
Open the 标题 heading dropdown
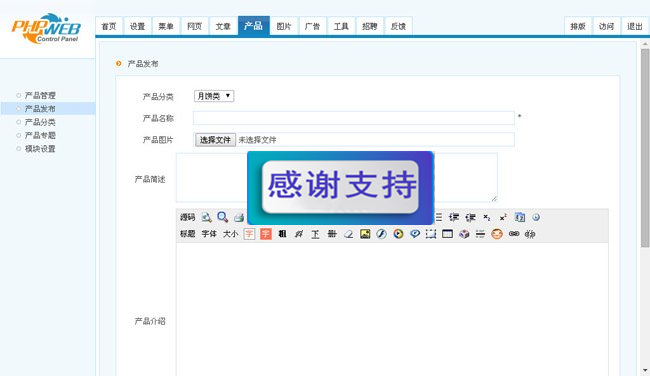tap(187, 234)
